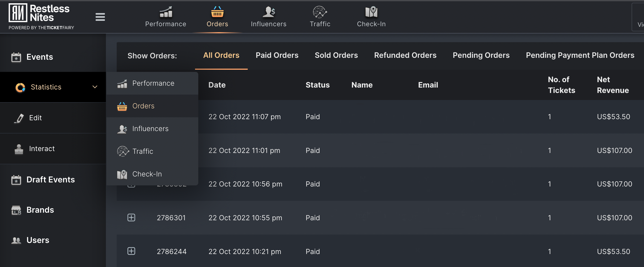The image size is (644, 267).
Task: Click order ID 2786301
Action: coord(171,218)
